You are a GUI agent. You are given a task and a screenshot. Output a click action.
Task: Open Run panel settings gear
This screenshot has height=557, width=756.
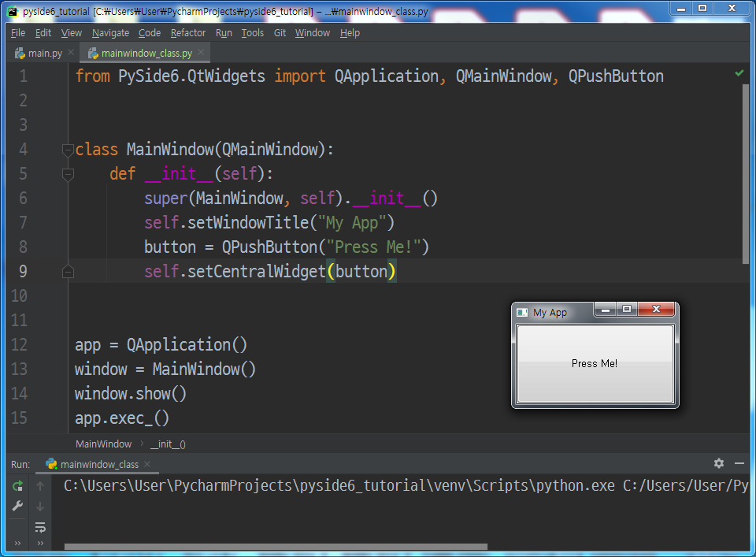tap(719, 463)
